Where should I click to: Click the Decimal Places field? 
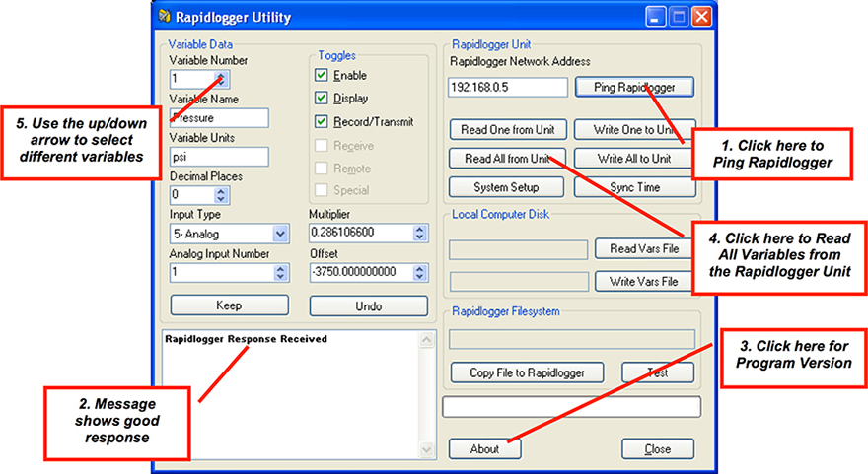click(192, 195)
